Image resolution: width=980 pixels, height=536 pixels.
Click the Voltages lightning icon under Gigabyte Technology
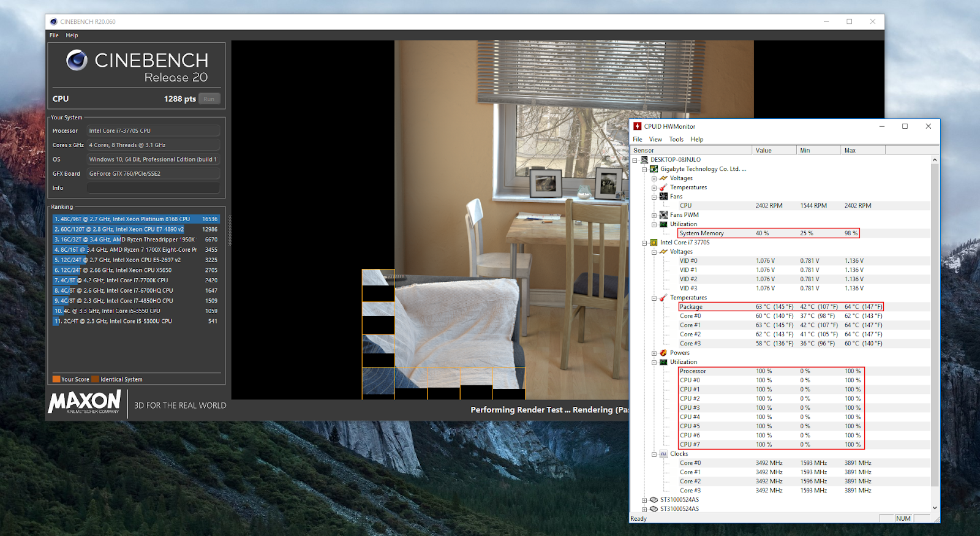(x=663, y=178)
